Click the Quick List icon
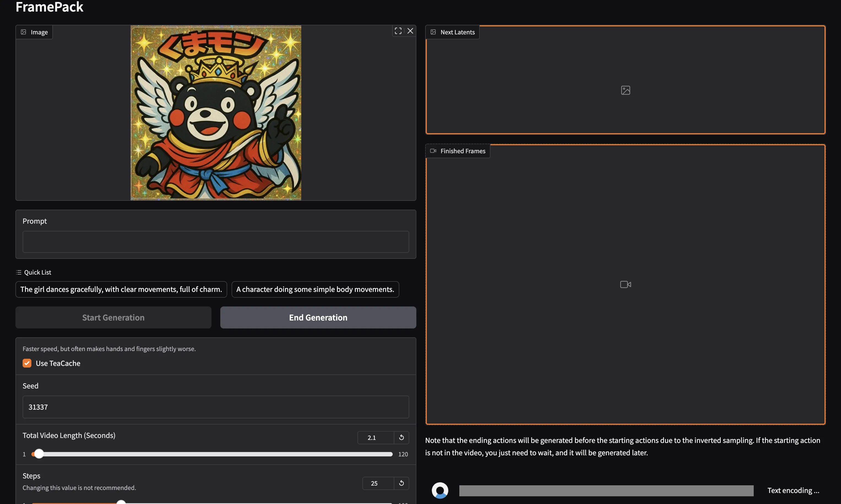The image size is (841, 504). pos(19,272)
